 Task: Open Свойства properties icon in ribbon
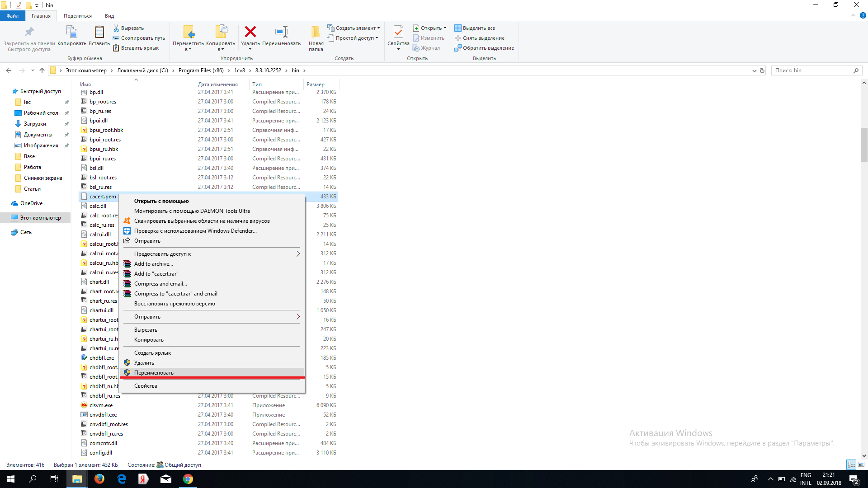pos(398,32)
